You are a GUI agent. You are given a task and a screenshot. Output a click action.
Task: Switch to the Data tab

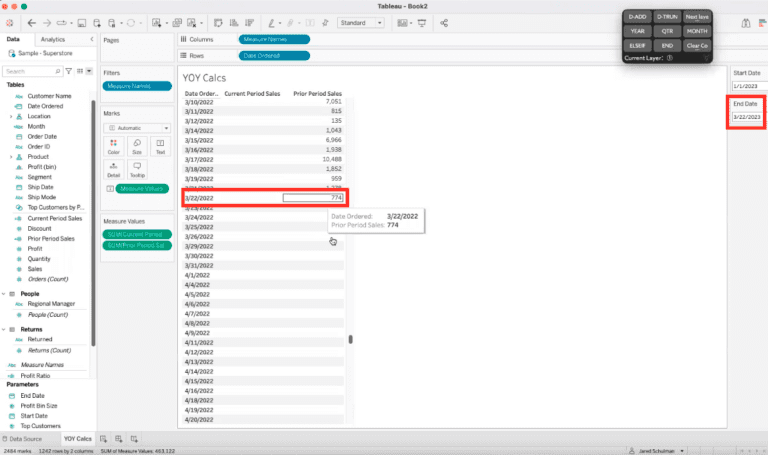[13, 39]
